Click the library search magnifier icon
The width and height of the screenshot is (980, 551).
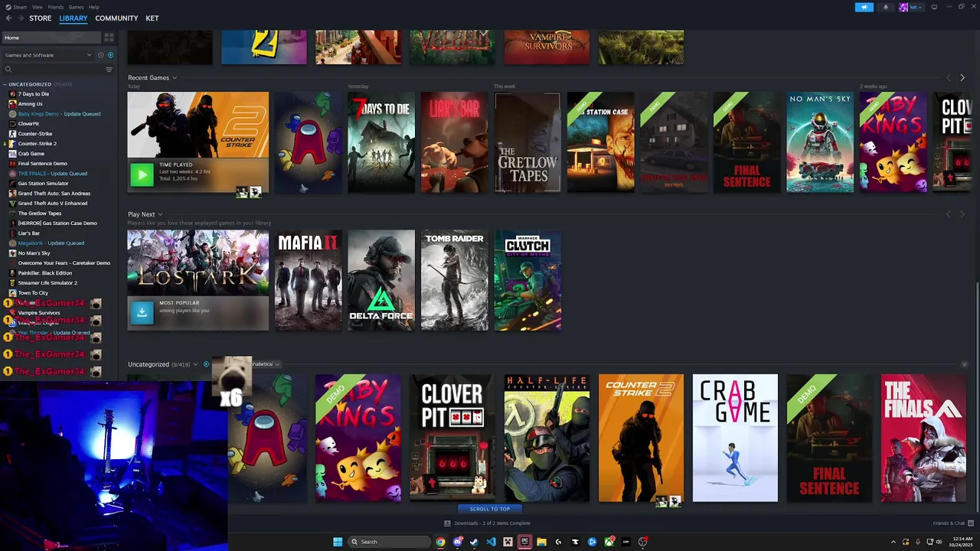click(x=8, y=70)
